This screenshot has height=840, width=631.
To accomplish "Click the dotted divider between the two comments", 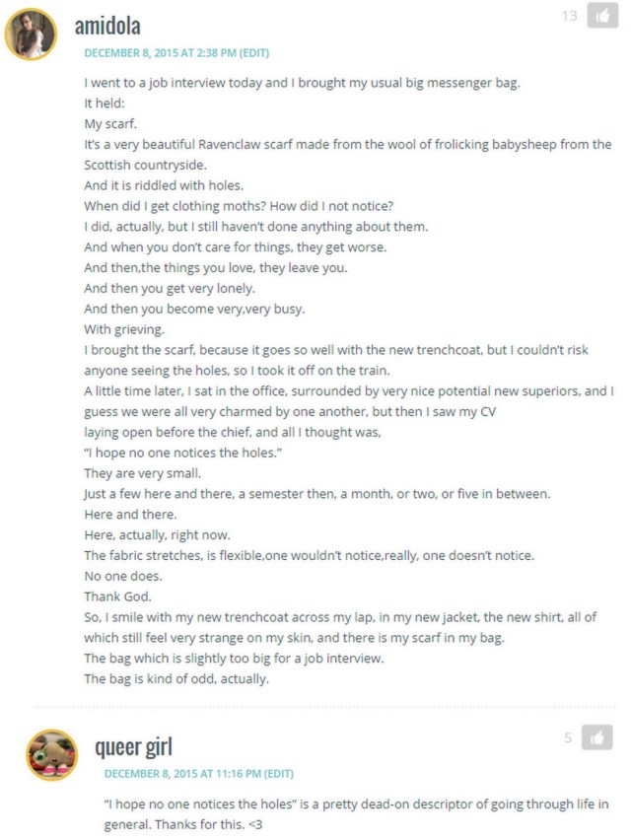I will click(324, 707).
